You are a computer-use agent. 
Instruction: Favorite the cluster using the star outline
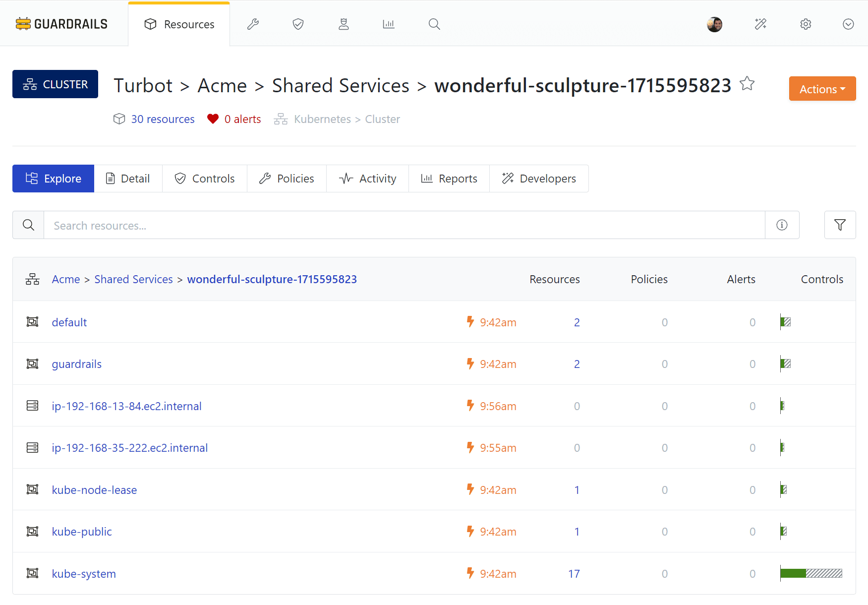pyautogui.click(x=747, y=84)
